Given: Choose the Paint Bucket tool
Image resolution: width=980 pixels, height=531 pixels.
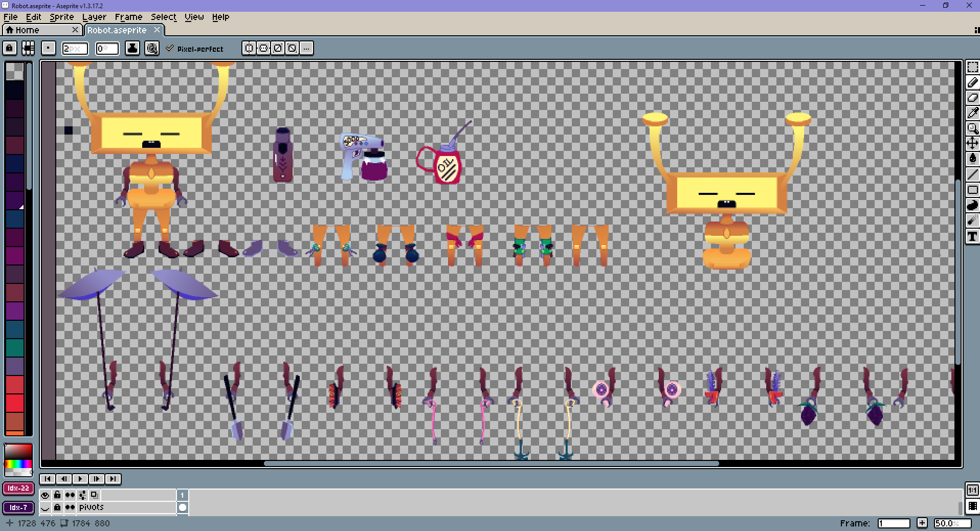Looking at the screenshot, I should point(972,159).
